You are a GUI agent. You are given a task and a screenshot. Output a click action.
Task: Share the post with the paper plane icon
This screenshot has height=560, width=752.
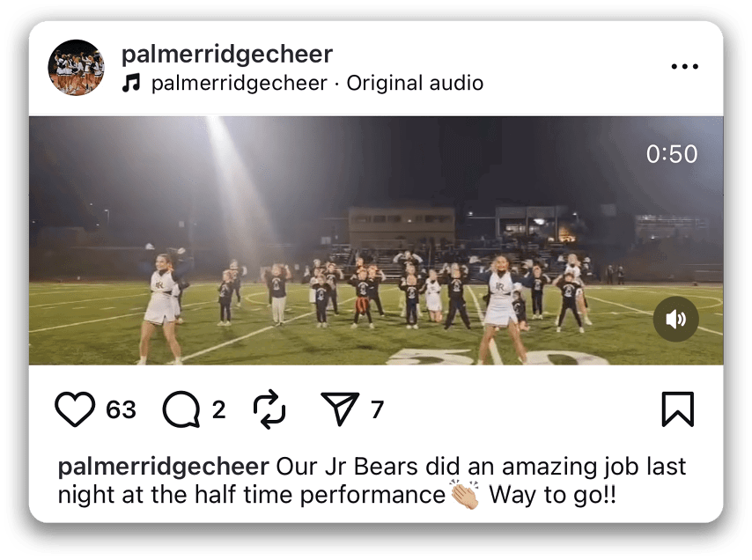click(340, 409)
